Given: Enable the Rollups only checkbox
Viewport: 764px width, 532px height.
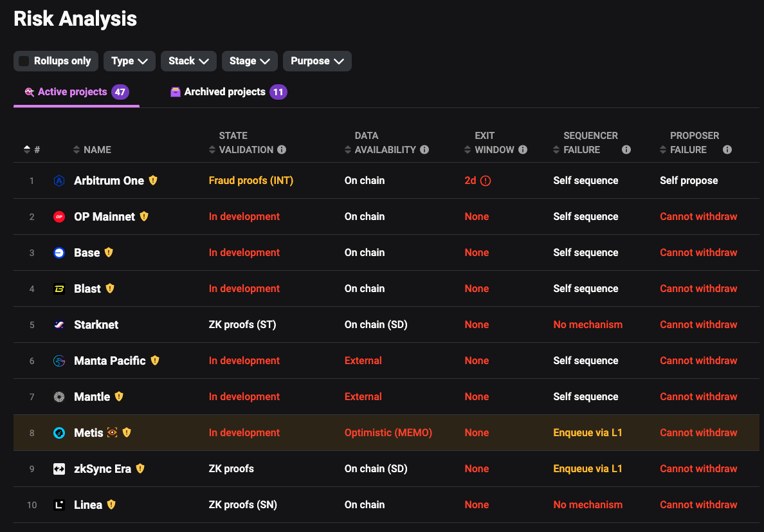Looking at the screenshot, I should coord(24,61).
